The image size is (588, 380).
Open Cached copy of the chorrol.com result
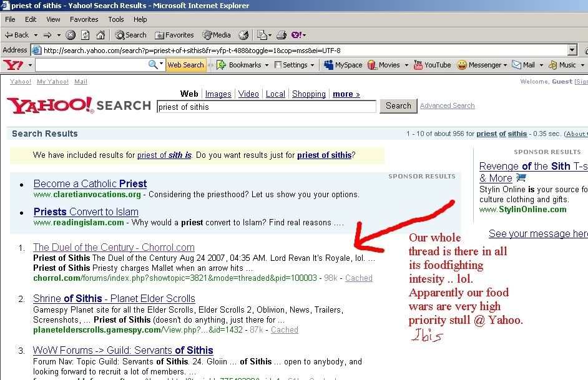point(358,278)
